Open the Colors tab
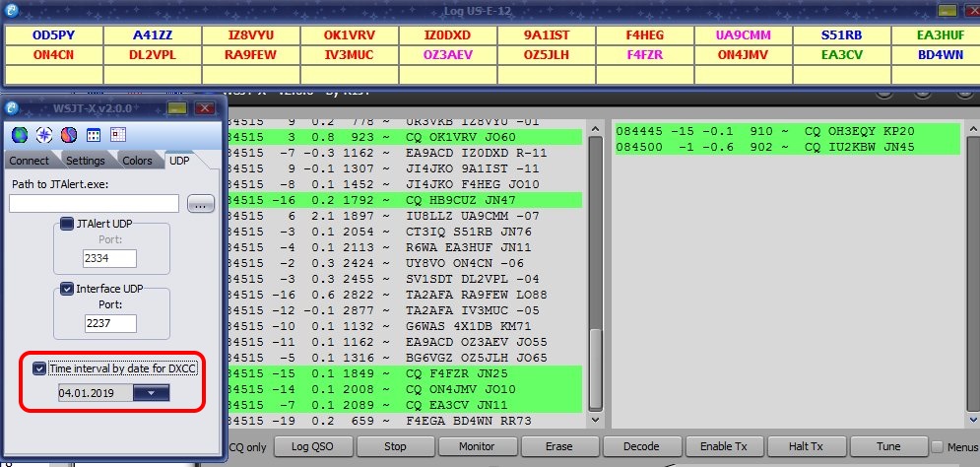This screenshot has width=980, height=467. click(x=137, y=161)
